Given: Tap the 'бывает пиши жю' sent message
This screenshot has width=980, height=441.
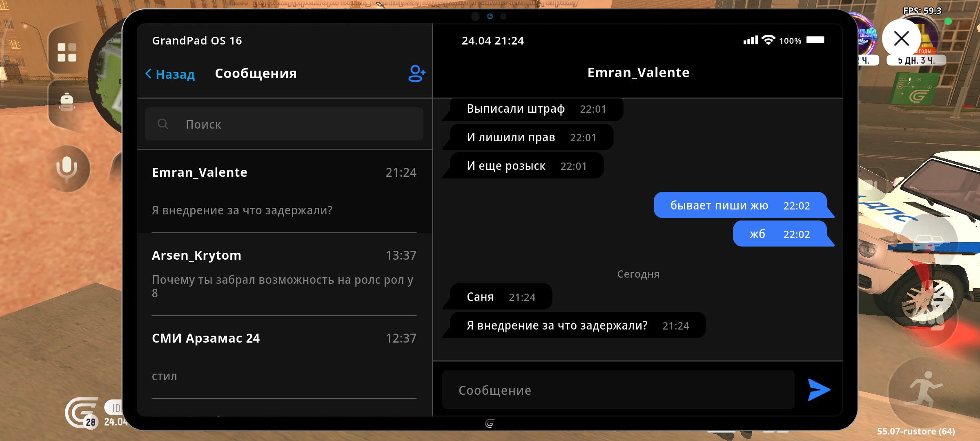Looking at the screenshot, I should (x=739, y=205).
